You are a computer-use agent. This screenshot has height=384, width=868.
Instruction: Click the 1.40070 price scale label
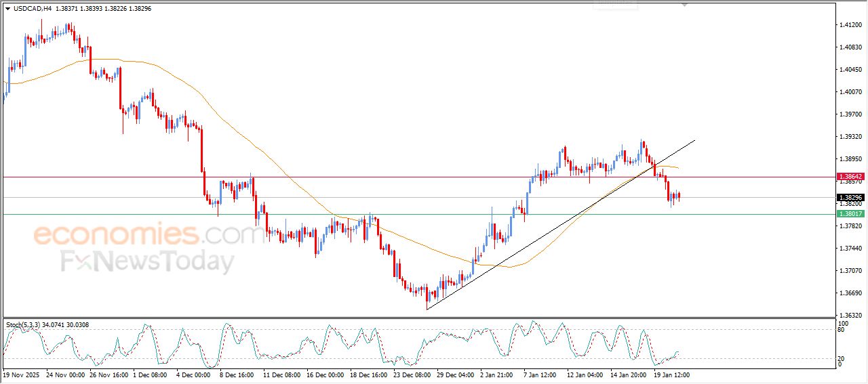[850, 92]
